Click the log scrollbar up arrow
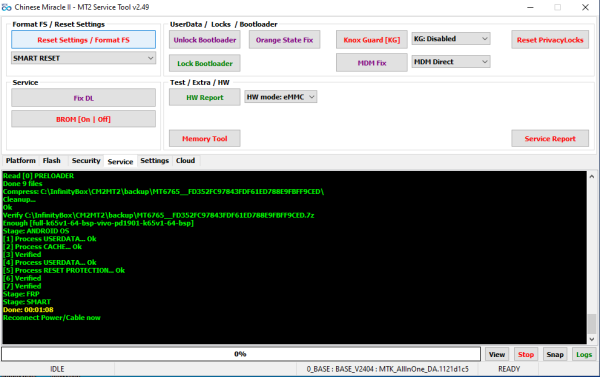 (x=592, y=176)
